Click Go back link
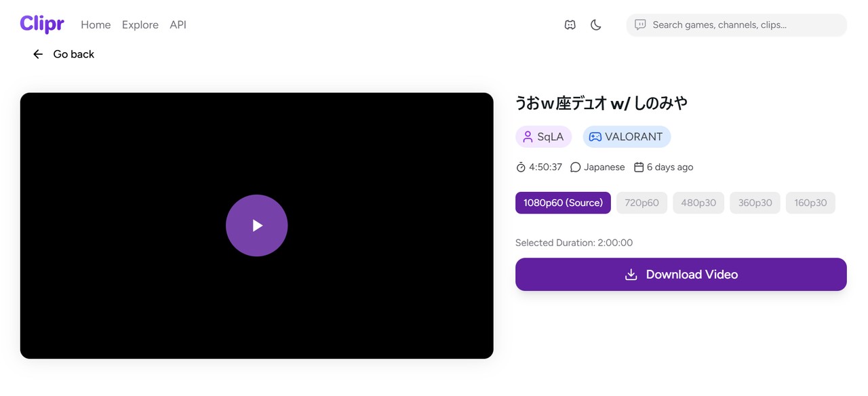This screenshot has width=868, height=396. 73,54
